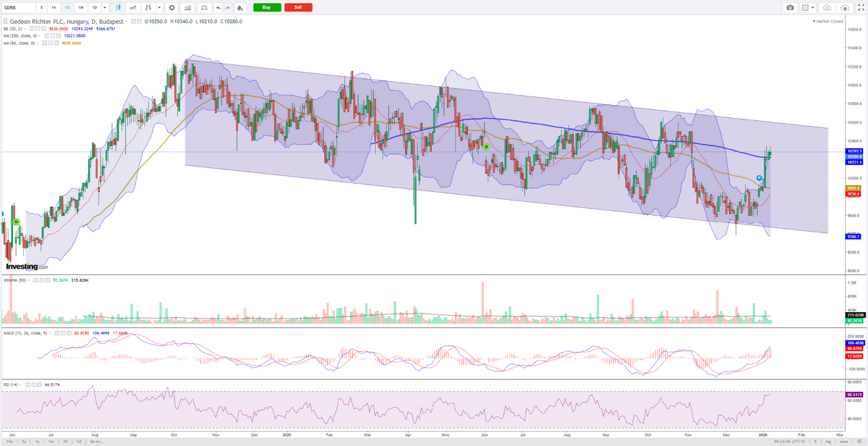Click the GDRB symbol search field
The image size is (868, 446).
17,7
